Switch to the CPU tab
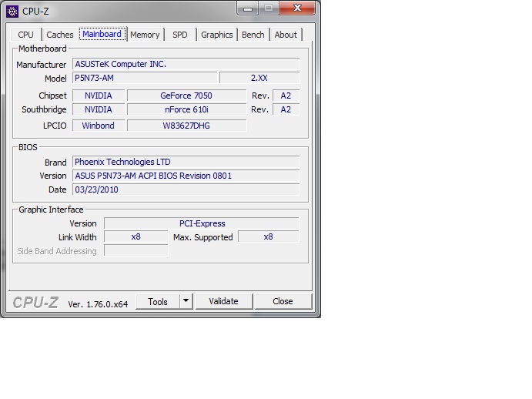Image resolution: width=532 pixels, height=399 pixels. [x=25, y=35]
